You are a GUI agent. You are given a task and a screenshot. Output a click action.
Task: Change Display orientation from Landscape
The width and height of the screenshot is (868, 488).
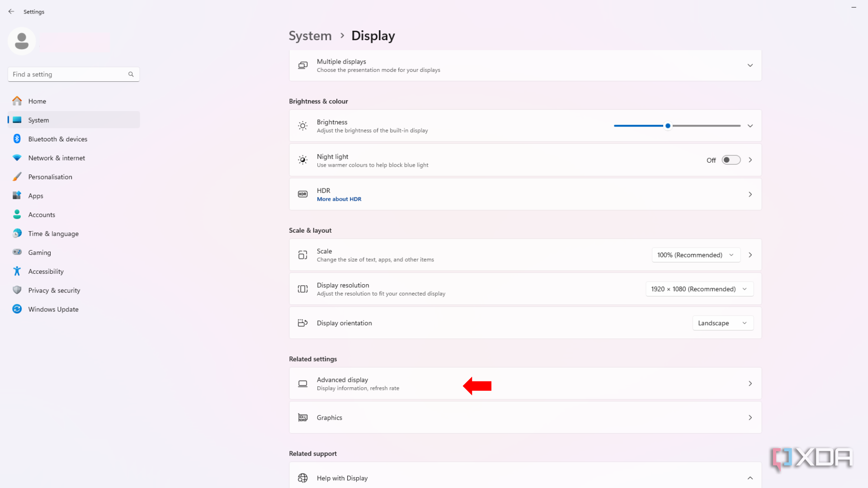click(722, 323)
